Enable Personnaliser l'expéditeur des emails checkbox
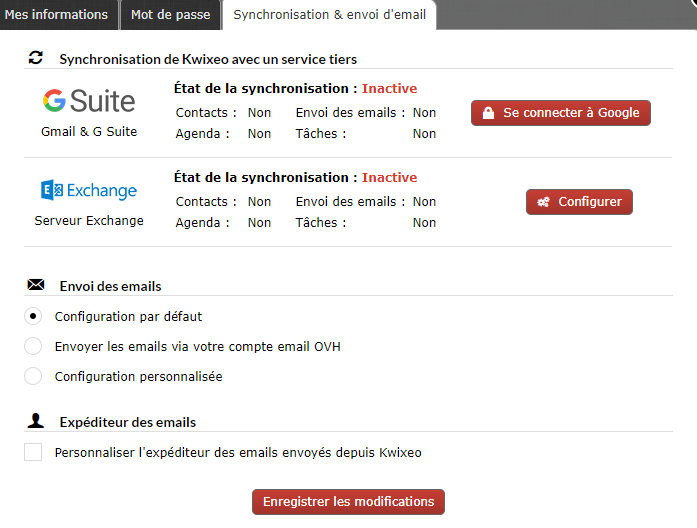This screenshot has width=697, height=528. [x=34, y=453]
